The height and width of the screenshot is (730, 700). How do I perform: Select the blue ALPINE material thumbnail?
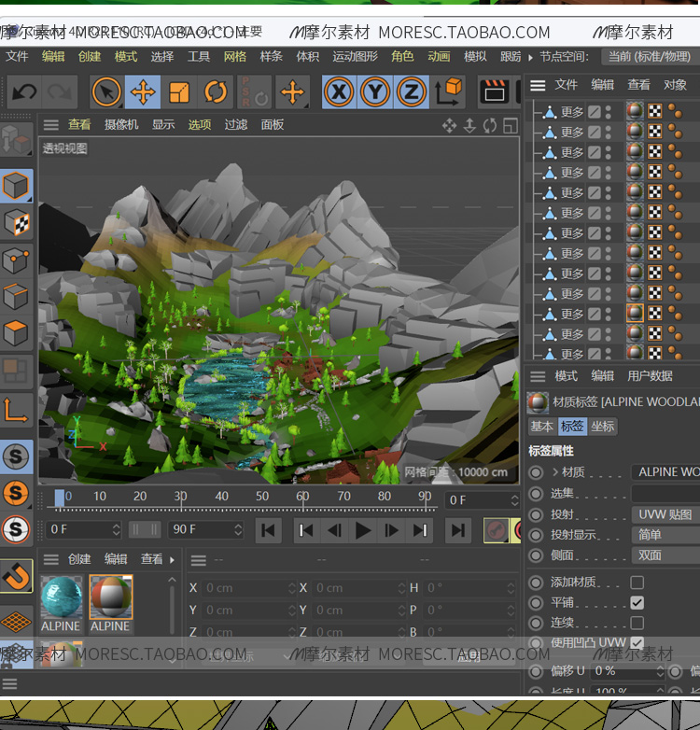coord(62,597)
